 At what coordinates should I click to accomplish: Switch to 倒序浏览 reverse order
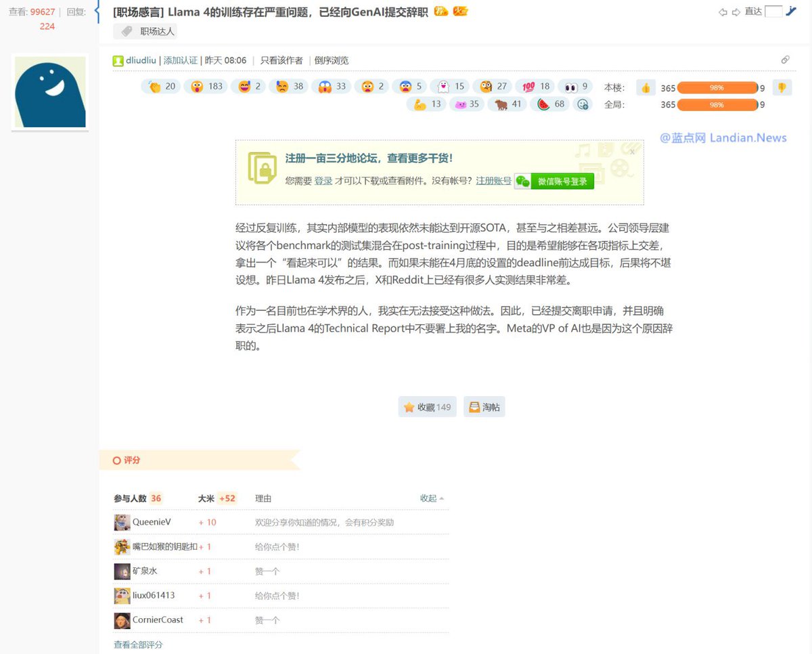[x=332, y=60]
